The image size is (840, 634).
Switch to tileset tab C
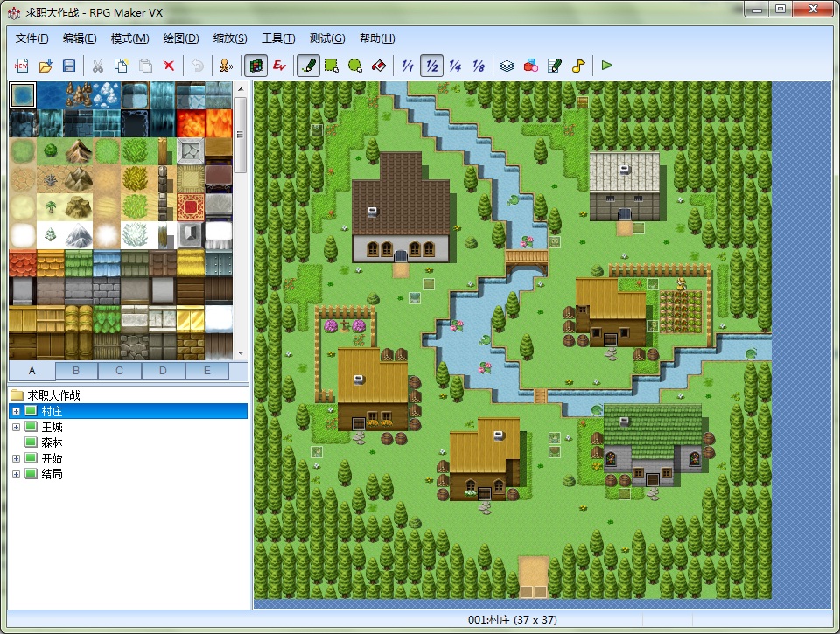(120, 371)
